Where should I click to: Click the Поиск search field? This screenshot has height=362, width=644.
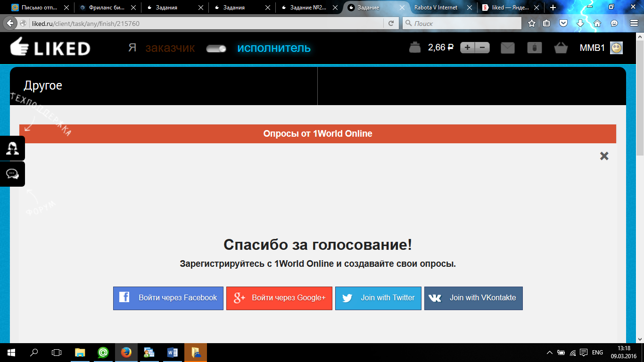coord(462,23)
